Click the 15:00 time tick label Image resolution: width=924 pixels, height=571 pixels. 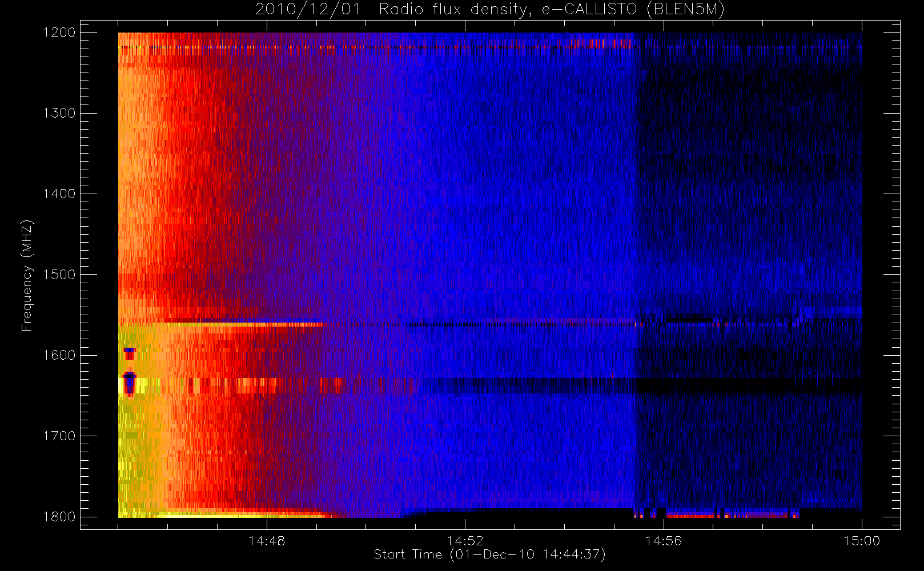(x=862, y=541)
